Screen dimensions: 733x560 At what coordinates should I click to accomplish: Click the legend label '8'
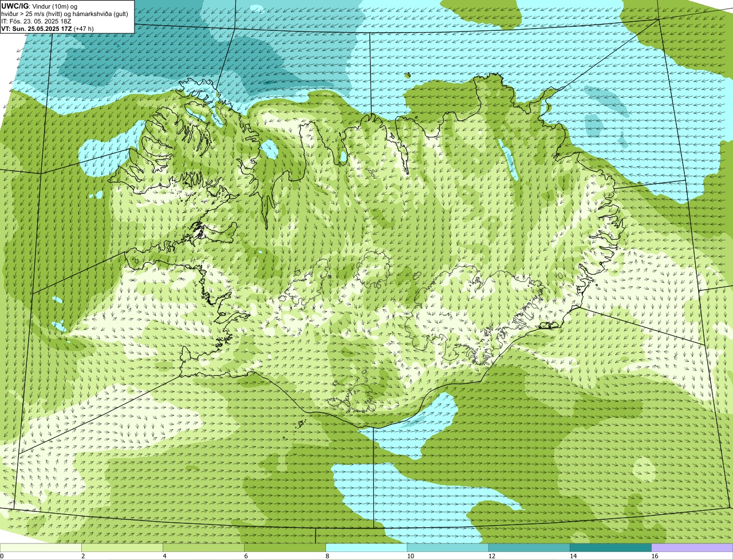coord(327,556)
